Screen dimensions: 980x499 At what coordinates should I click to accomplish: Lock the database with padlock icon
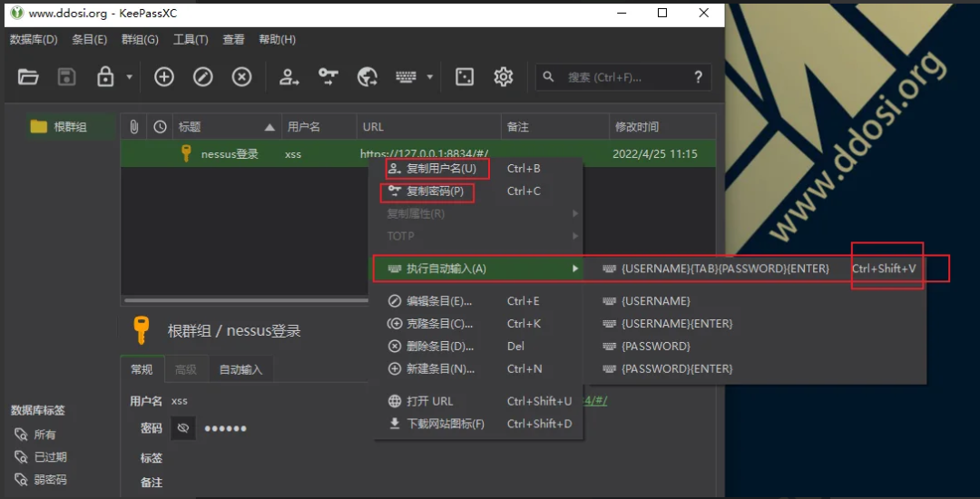105,77
